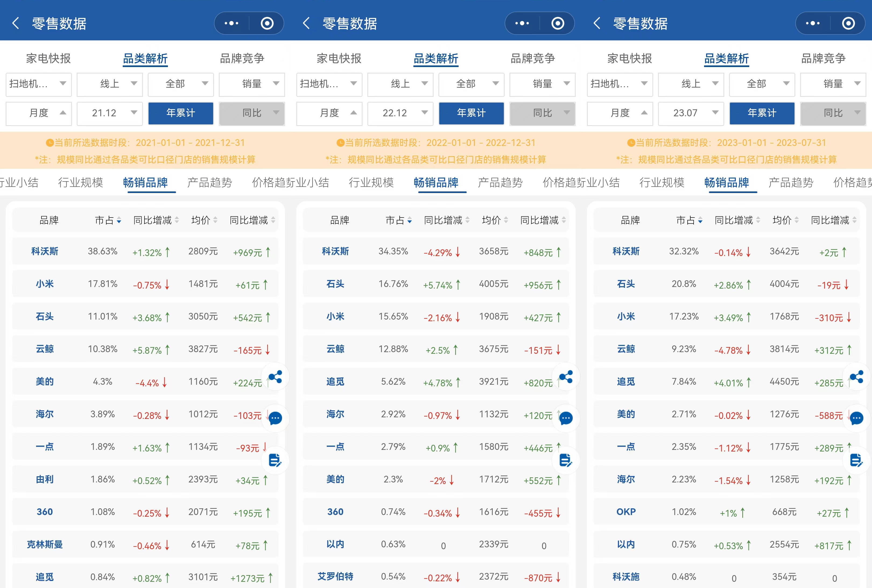The image size is (872, 588).
Task: Tap the circular target icon in right header
Action: [x=848, y=23]
